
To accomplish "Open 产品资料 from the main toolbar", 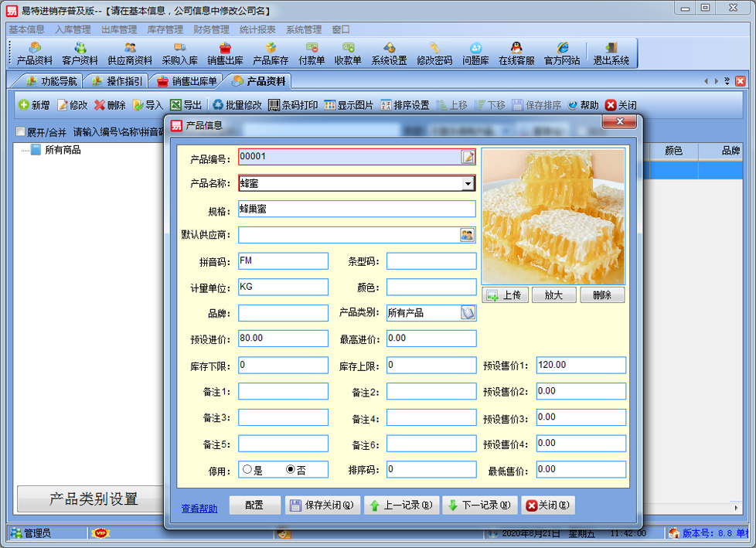I will pos(35,53).
